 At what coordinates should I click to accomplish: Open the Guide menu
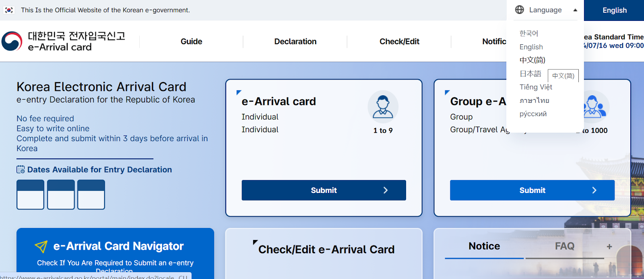pos(191,41)
